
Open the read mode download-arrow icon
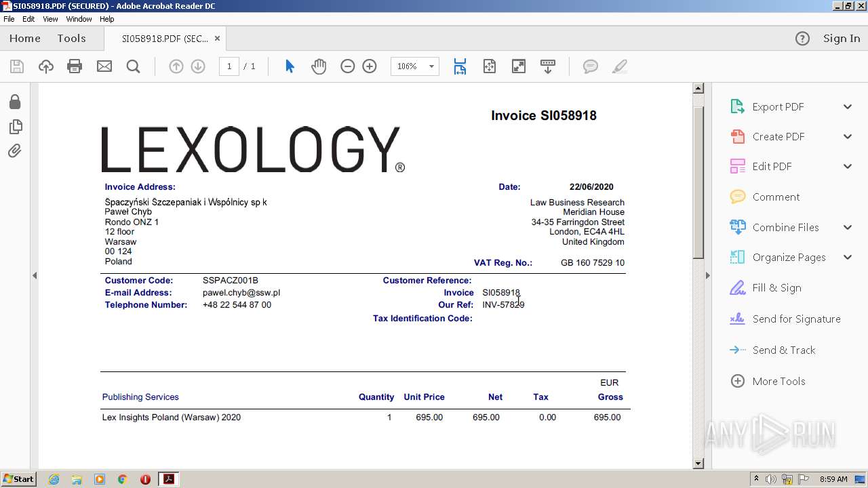548,66
